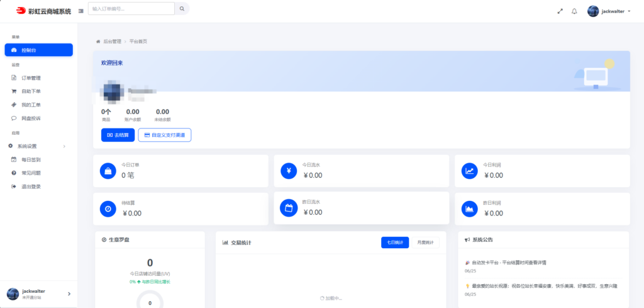Click the 订单管理 document icon
The height and width of the screenshot is (308, 644).
pyautogui.click(x=14, y=77)
